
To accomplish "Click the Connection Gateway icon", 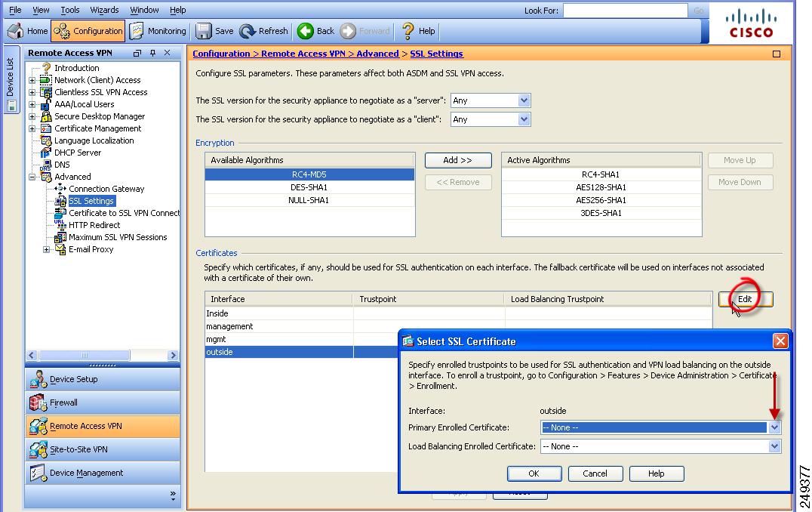I will [60, 189].
